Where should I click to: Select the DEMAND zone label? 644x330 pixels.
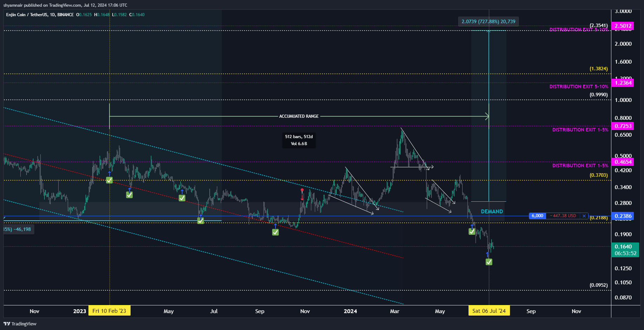pyautogui.click(x=492, y=212)
